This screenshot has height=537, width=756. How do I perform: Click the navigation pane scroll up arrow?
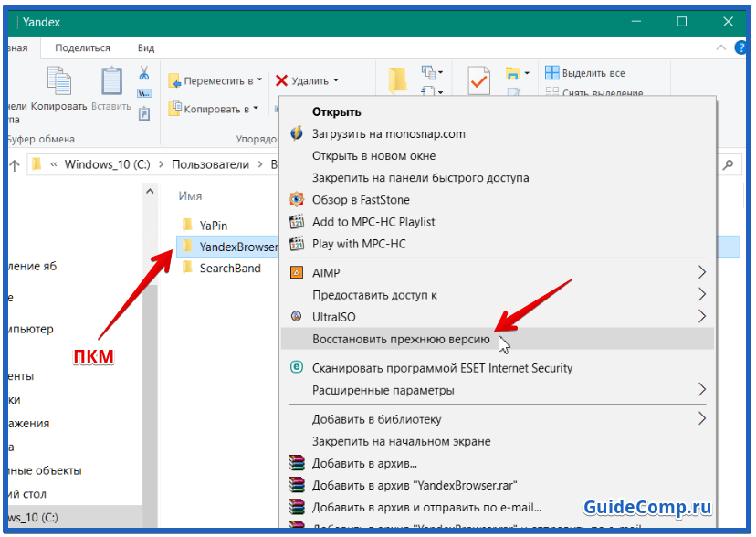150,192
